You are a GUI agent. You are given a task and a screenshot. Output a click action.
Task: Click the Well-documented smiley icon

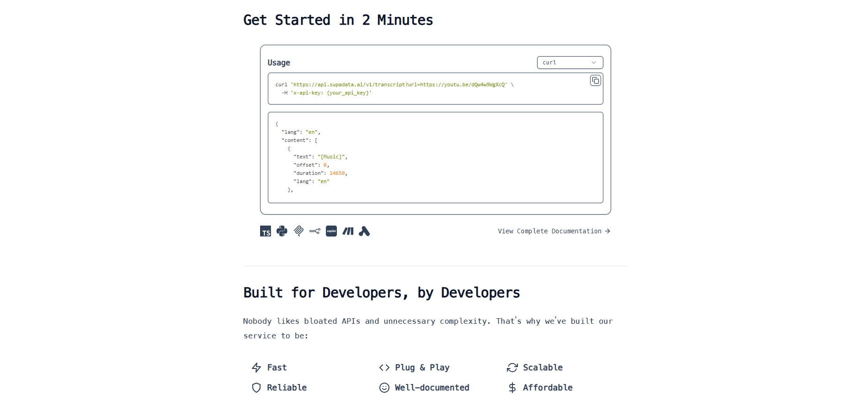click(384, 388)
